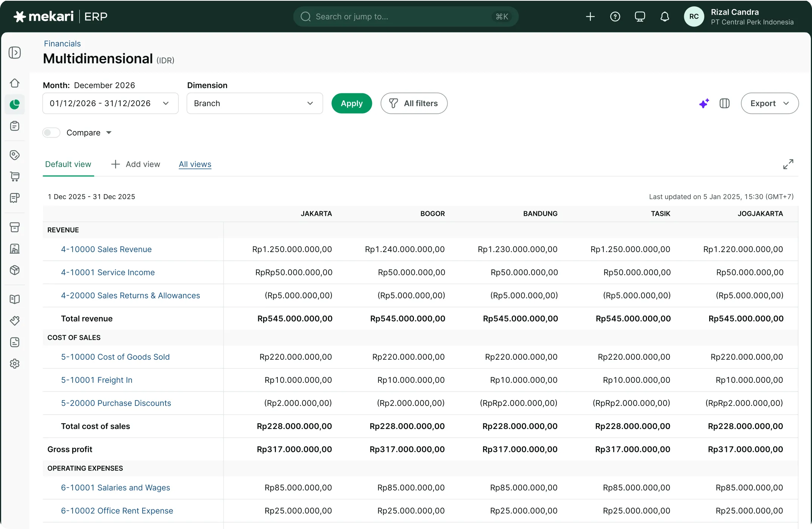This screenshot has height=529, width=812.
Task: Open the notifications bell icon
Action: pos(665,17)
